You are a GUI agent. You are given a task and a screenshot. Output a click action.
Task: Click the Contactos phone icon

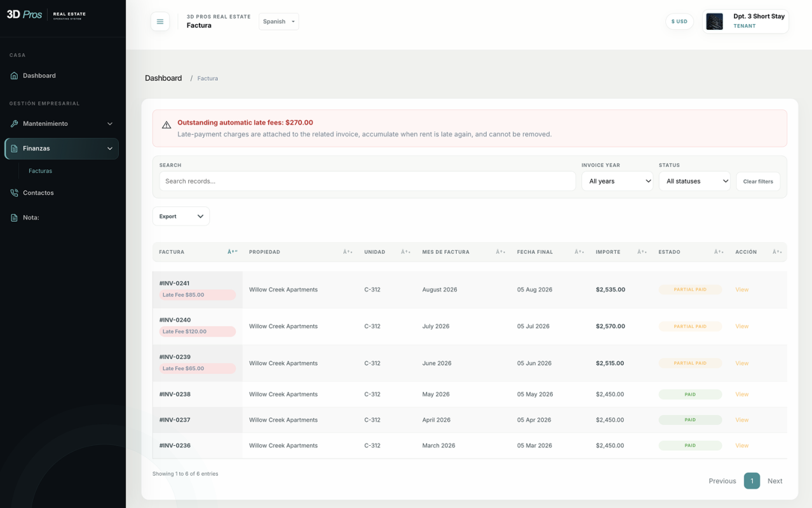[14, 193]
